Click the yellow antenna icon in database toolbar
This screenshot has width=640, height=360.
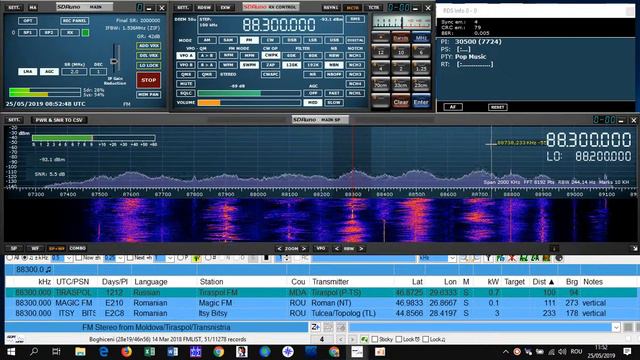coord(197,258)
